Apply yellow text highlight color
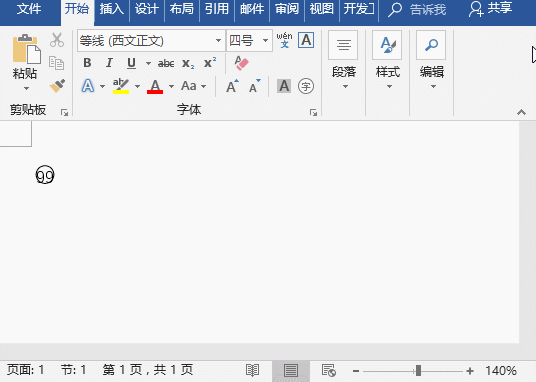536x382 pixels. [x=121, y=86]
